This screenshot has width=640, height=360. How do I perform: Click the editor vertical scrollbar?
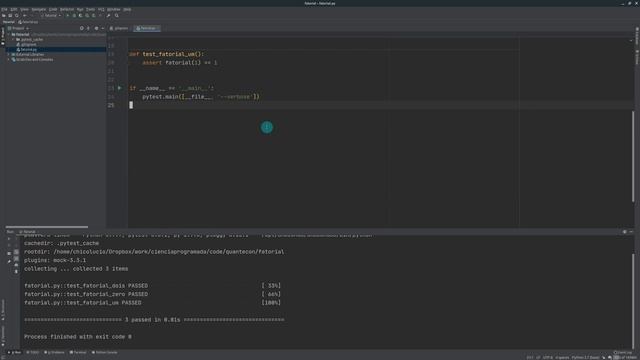(x=633, y=155)
